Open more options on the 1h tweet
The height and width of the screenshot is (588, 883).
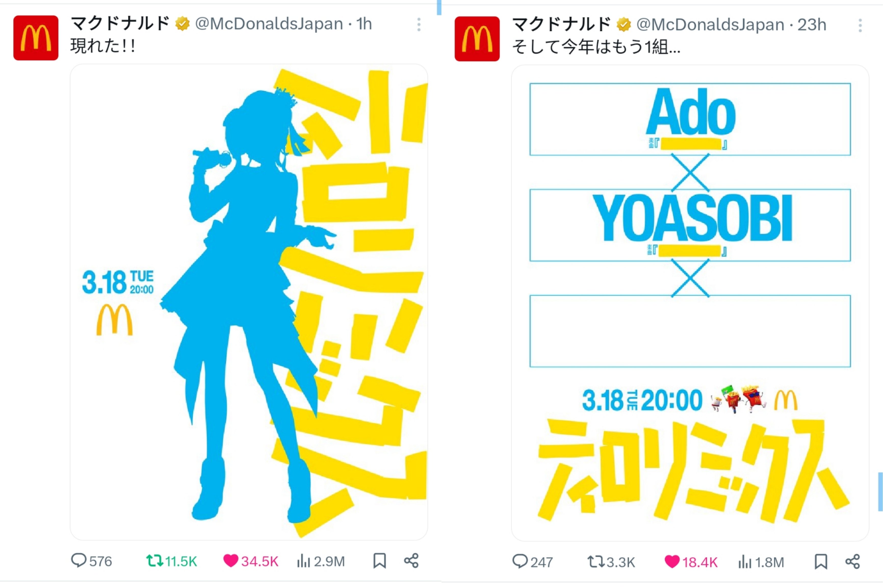click(419, 25)
